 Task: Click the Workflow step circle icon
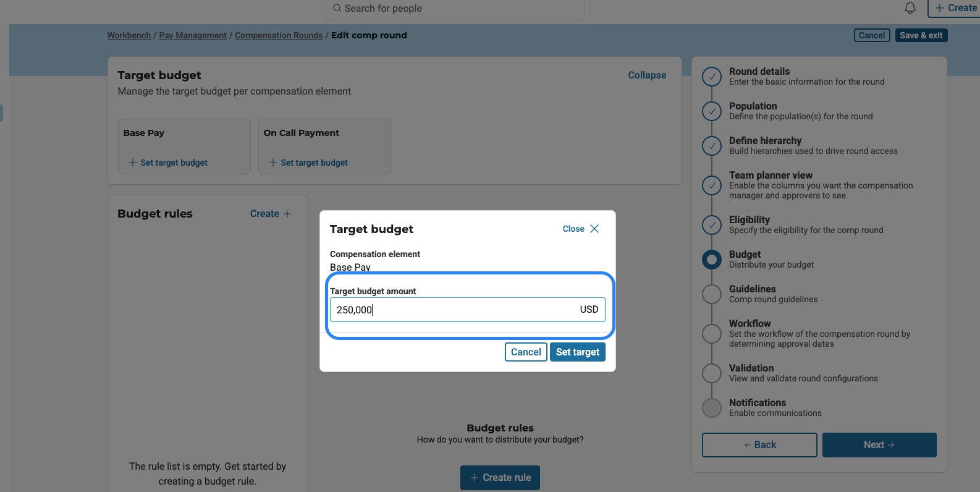[712, 334]
